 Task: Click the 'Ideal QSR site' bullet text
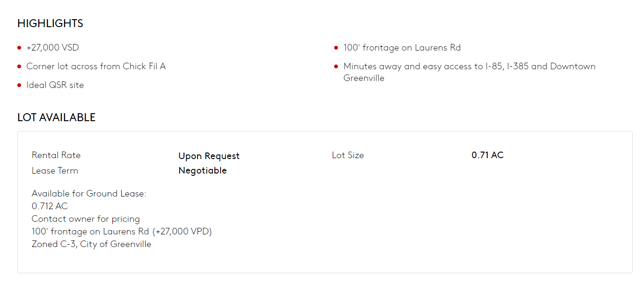(x=55, y=85)
